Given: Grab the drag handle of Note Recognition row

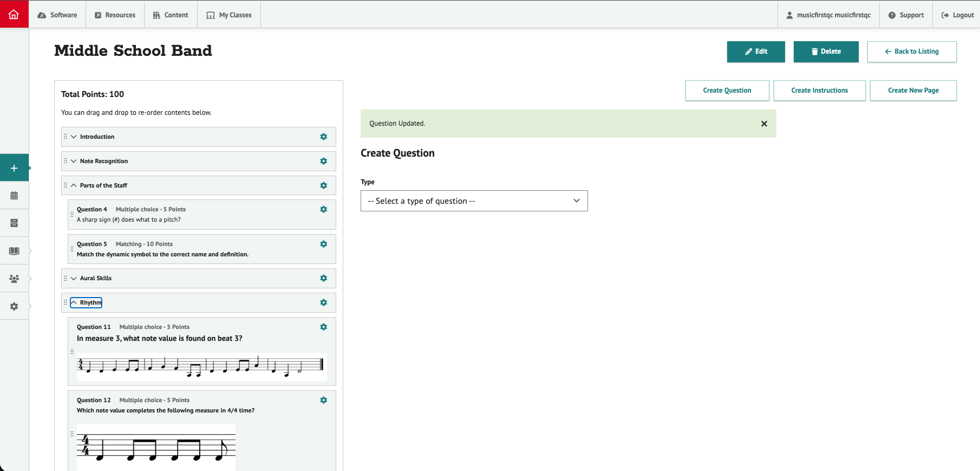Looking at the screenshot, I should pyautogui.click(x=66, y=161).
